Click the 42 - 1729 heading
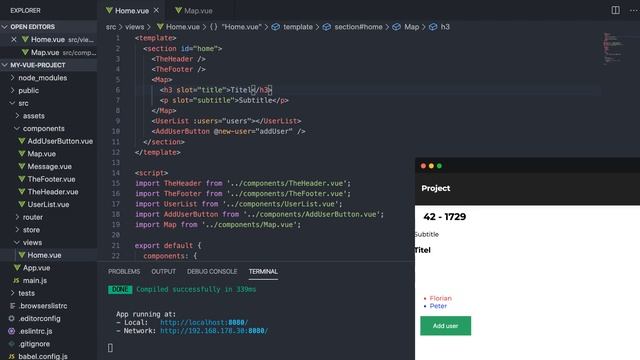 point(444,217)
